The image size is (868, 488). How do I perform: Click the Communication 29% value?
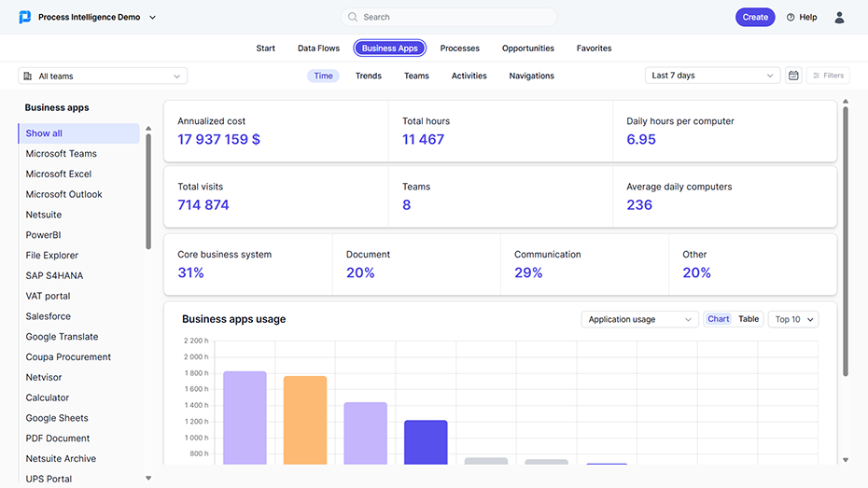[x=528, y=272]
